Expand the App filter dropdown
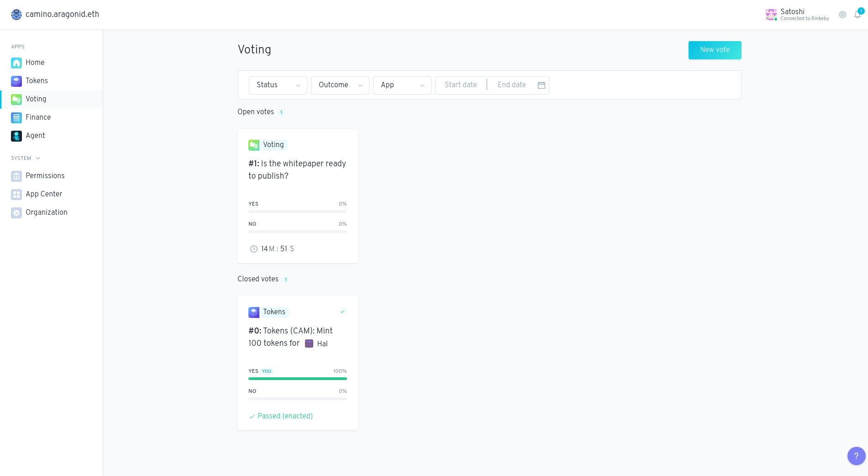The image size is (868, 476). tap(402, 85)
